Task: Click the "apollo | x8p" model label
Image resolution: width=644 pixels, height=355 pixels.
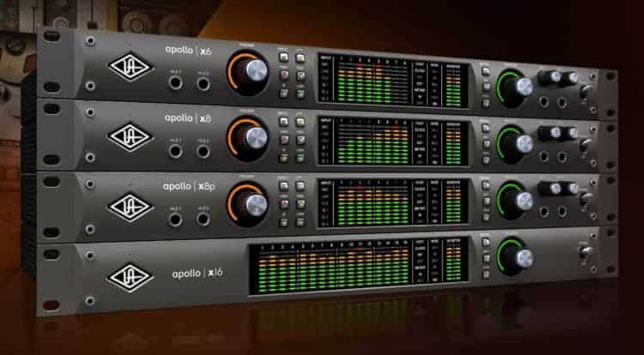Action: pos(189,187)
